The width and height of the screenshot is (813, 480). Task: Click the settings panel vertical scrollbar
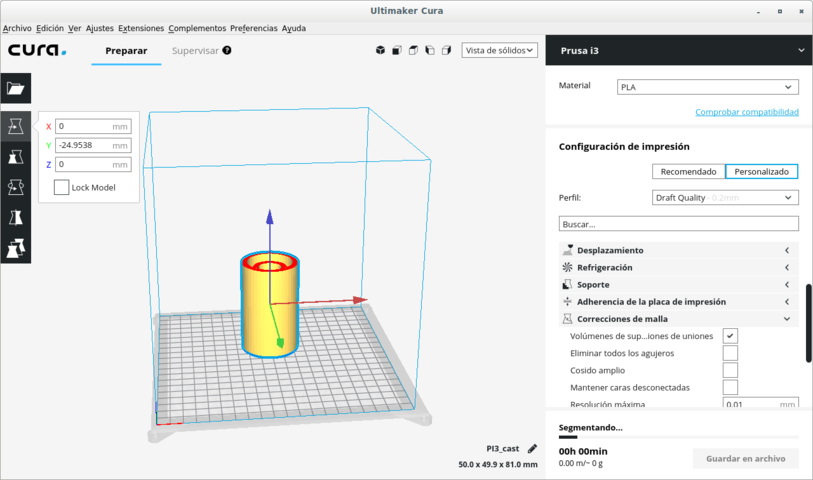[x=809, y=323]
